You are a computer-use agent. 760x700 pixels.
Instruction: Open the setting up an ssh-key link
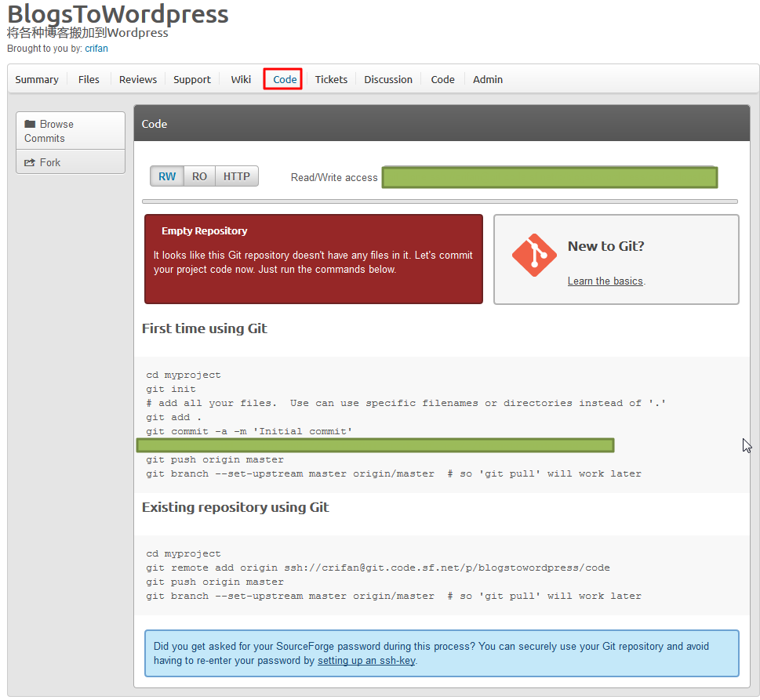pyautogui.click(x=366, y=660)
